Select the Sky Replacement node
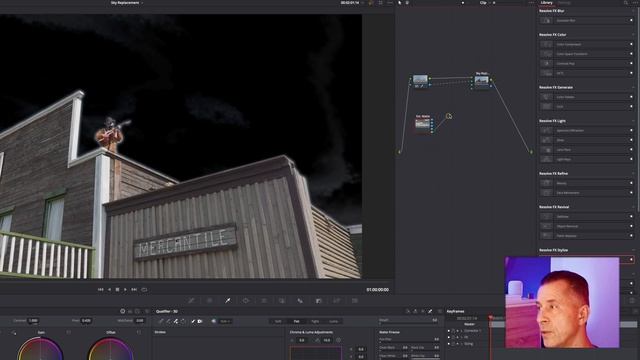The width and height of the screenshot is (640, 360). pos(482,80)
